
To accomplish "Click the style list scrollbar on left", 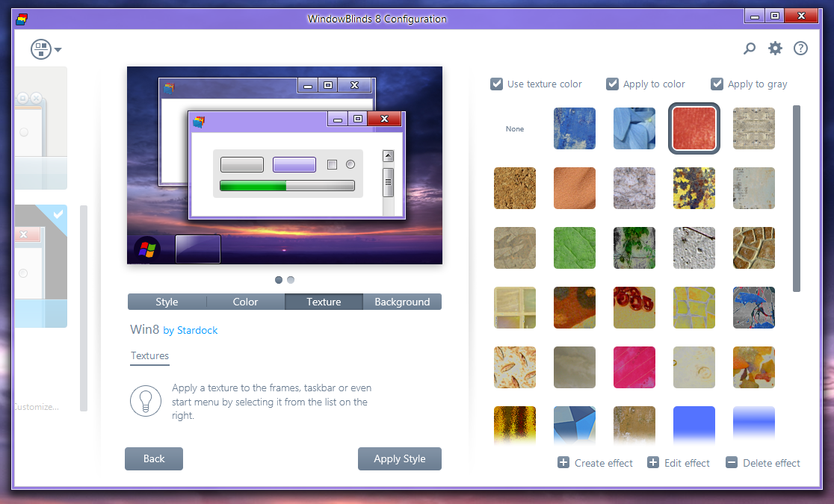I will click(84, 308).
